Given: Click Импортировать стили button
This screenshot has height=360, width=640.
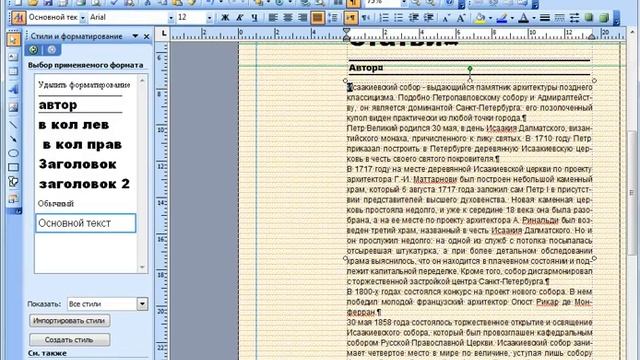Looking at the screenshot, I should tap(69, 321).
